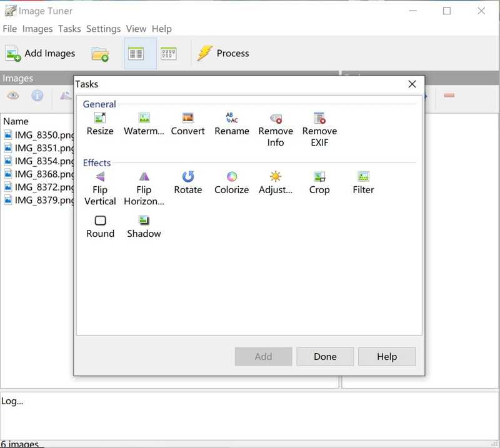
Task: Pick the Flip Vertical effect
Action: tap(100, 189)
